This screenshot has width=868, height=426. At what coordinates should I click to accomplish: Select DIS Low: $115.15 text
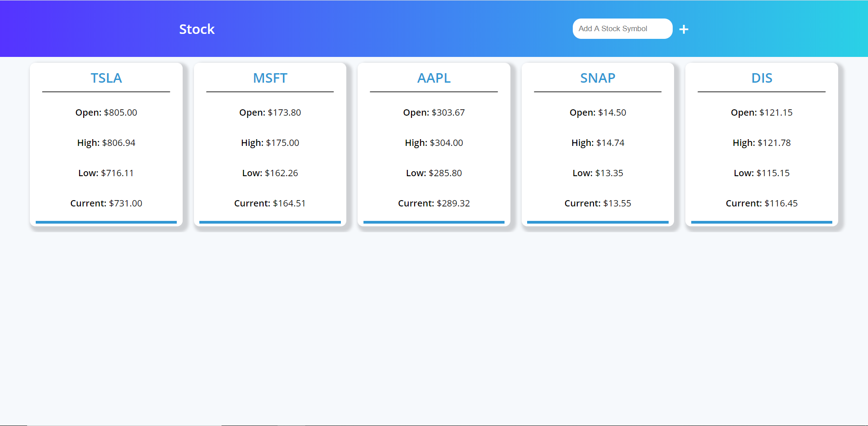tap(762, 173)
